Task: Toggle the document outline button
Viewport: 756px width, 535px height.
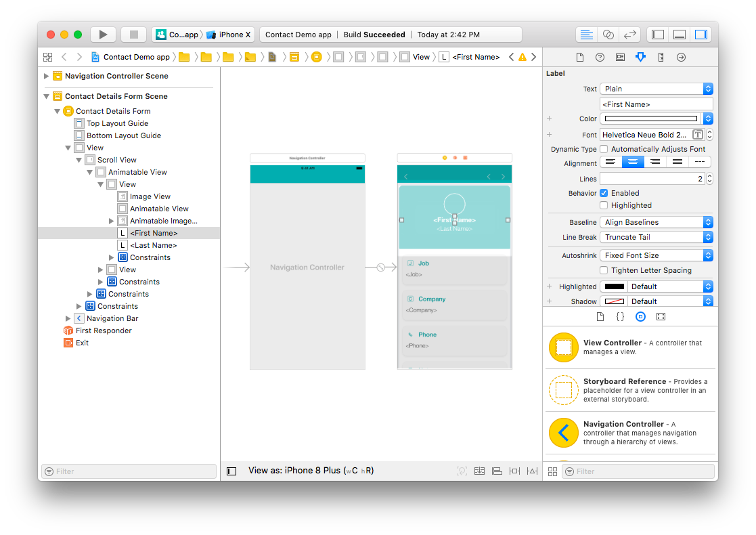Action: coord(231,471)
